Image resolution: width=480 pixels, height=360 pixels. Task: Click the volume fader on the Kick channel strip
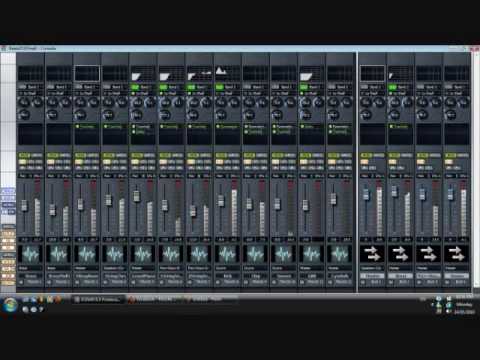pyautogui.click(x=221, y=201)
